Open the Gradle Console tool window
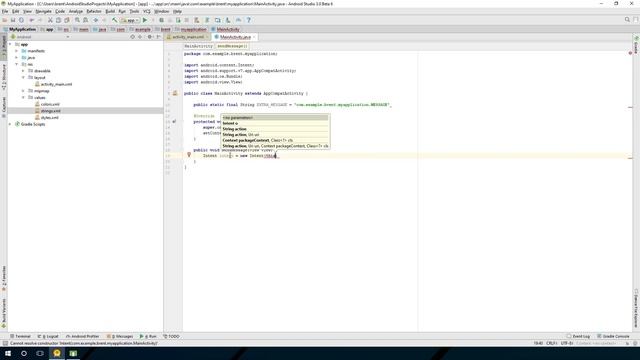This screenshot has width=640, height=360. click(x=613, y=336)
